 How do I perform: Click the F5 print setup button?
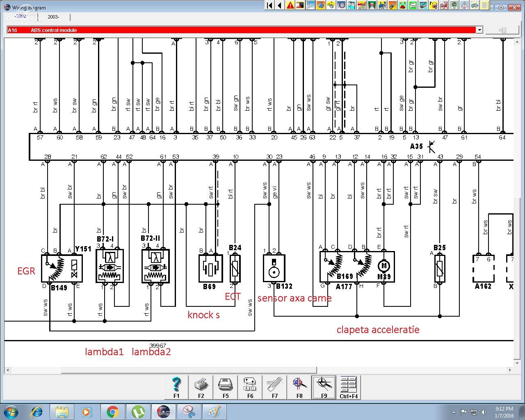point(226,388)
